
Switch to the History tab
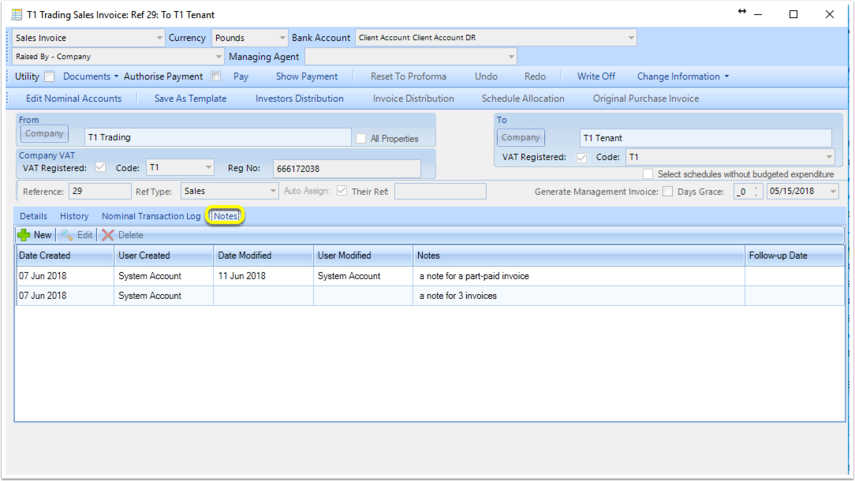[x=74, y=216]
